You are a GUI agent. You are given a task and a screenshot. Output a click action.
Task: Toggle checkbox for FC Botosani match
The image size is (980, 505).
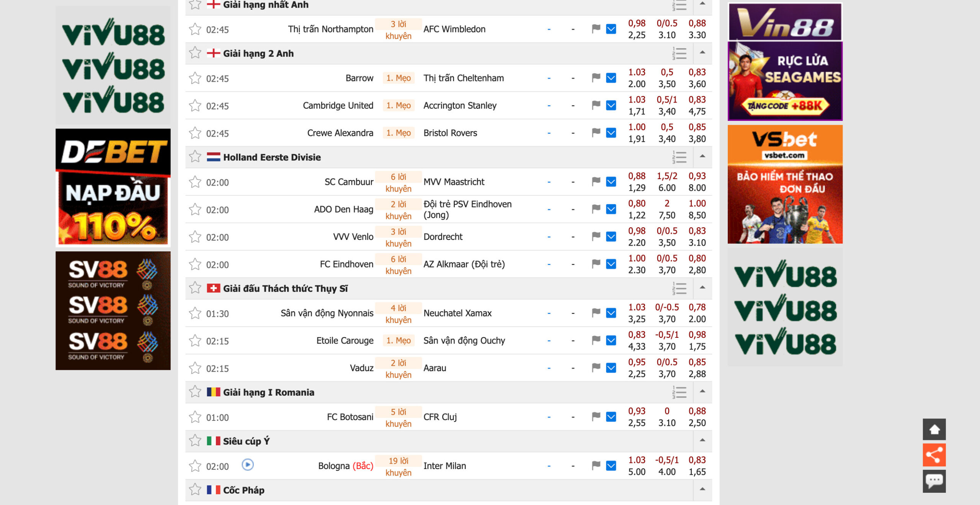[611, 417]
